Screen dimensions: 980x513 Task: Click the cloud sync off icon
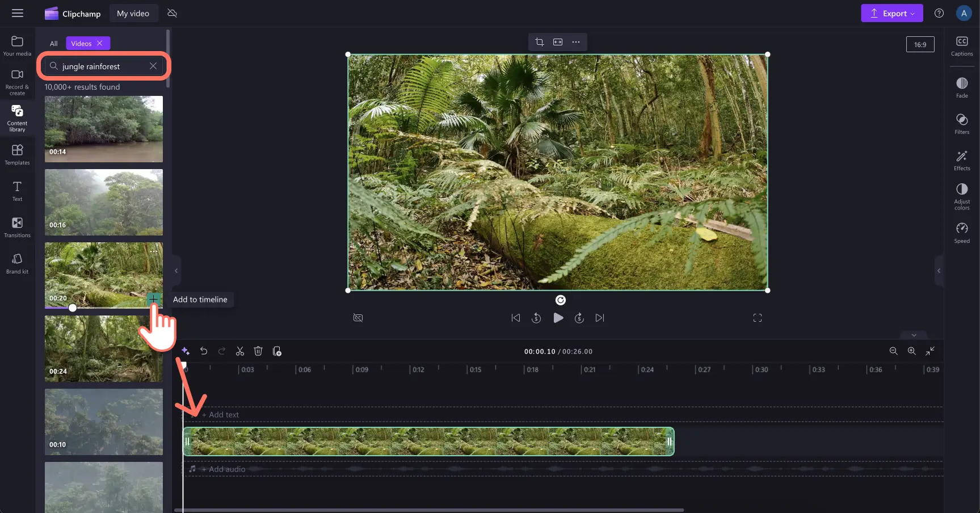point(173,13)
